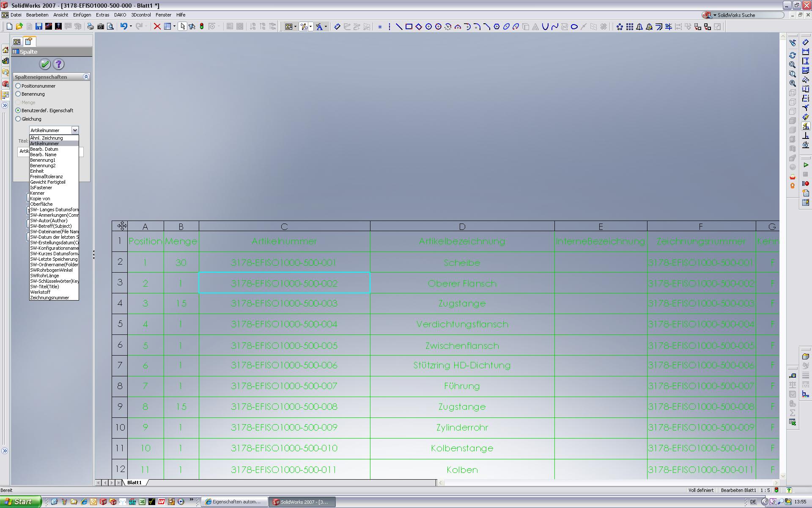Viewport: 812px width, 508px height.
Task: Switch to the Blatt1 sheet tab
Action: (134, 482)
